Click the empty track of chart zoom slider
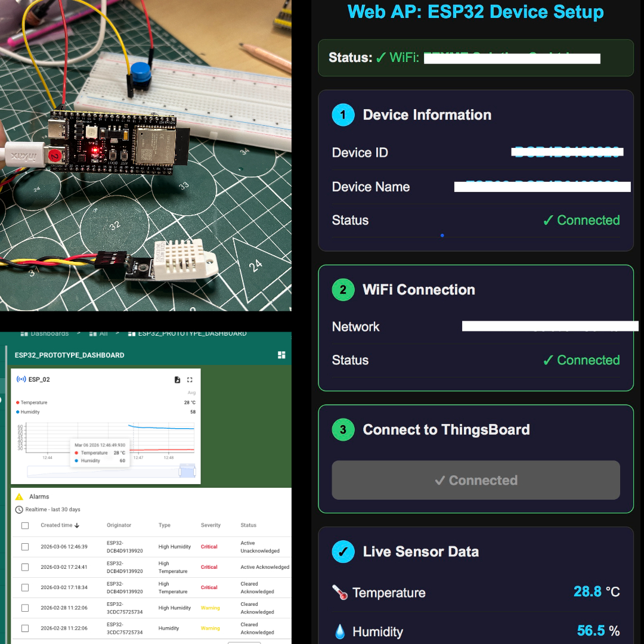 (x=103, y=472)
